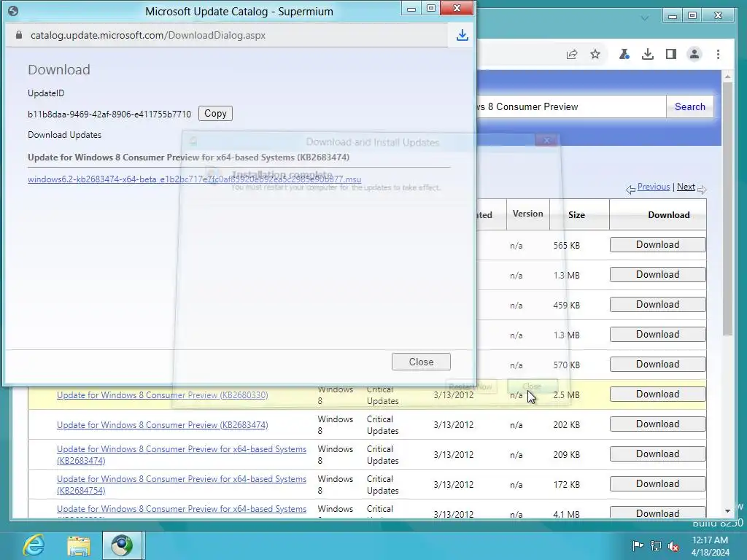
Task: Click the Supermium globe icon in the dialog title bar
Action: pyautogui.click(x=13, y=10)
